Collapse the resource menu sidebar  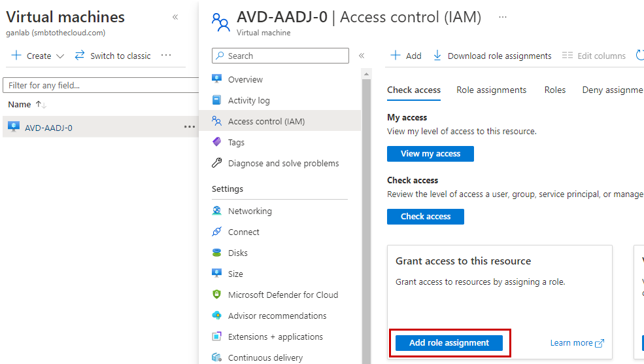pos(362,56)
